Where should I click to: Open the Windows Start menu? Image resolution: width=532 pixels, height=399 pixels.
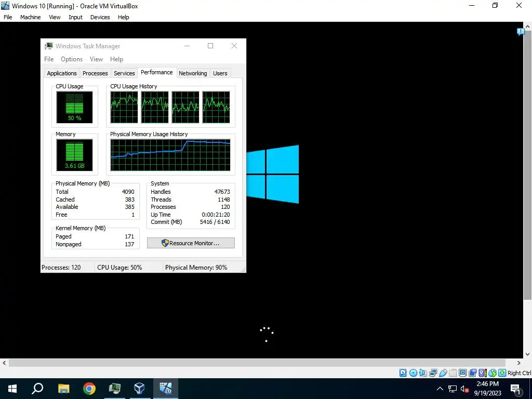point(12,389)
